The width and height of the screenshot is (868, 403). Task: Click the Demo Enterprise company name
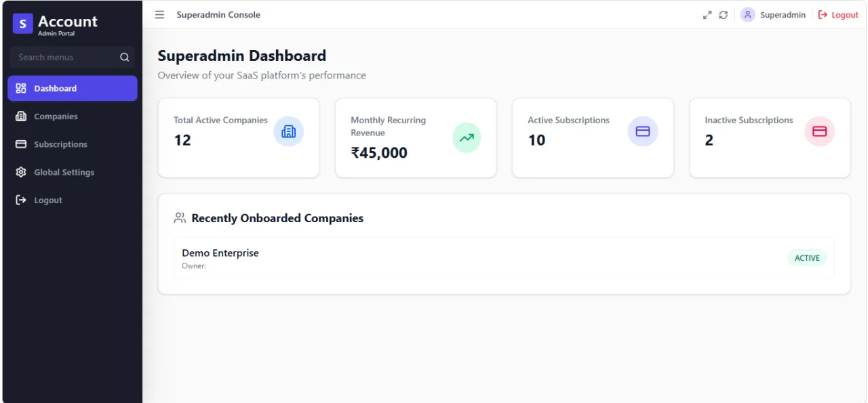[220, 253]
